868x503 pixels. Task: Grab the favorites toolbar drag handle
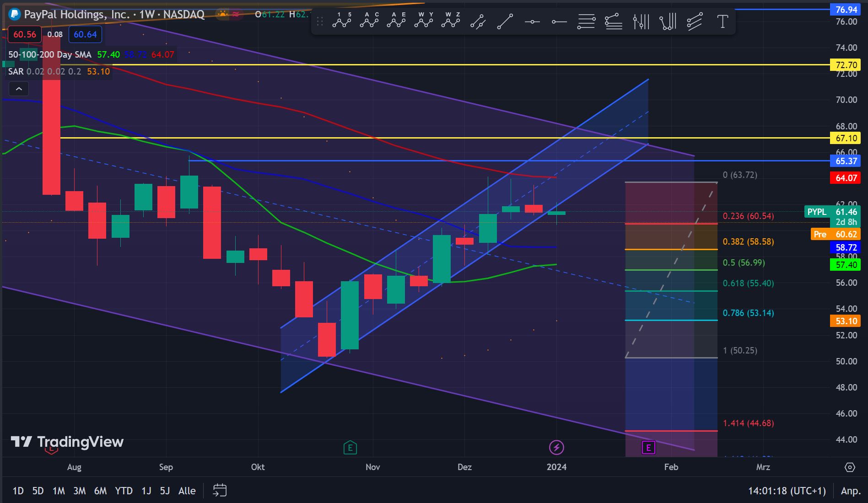point(320,21)
